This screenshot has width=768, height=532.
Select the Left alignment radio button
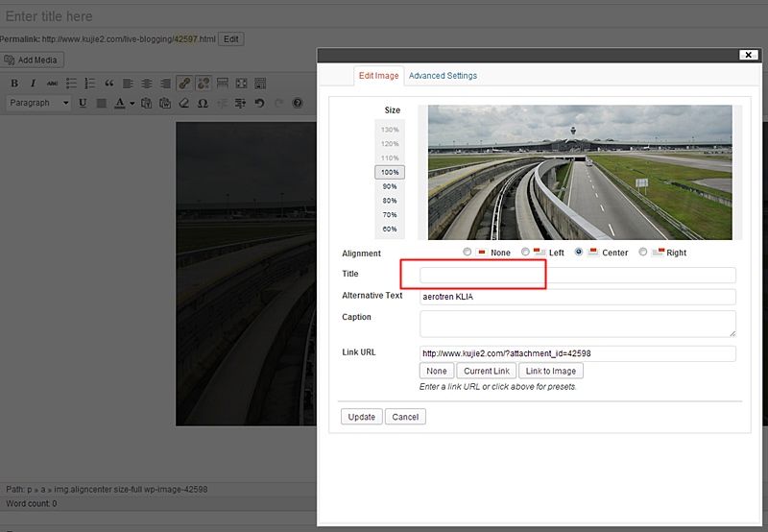(525, 253)
